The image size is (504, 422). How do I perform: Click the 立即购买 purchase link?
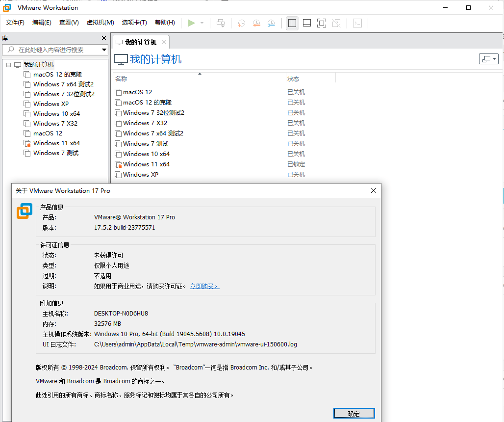(205, 286)
